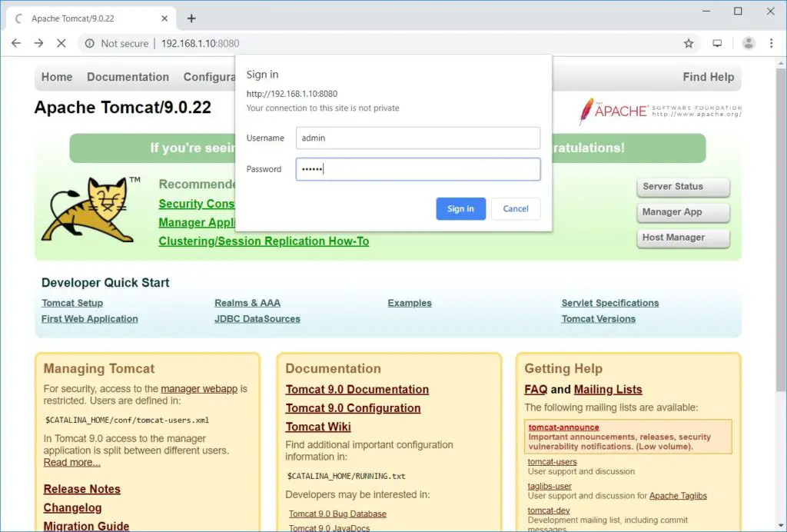787x532 pixels.
Task: Click the Read more... link
Action: (x=71, y=463)
